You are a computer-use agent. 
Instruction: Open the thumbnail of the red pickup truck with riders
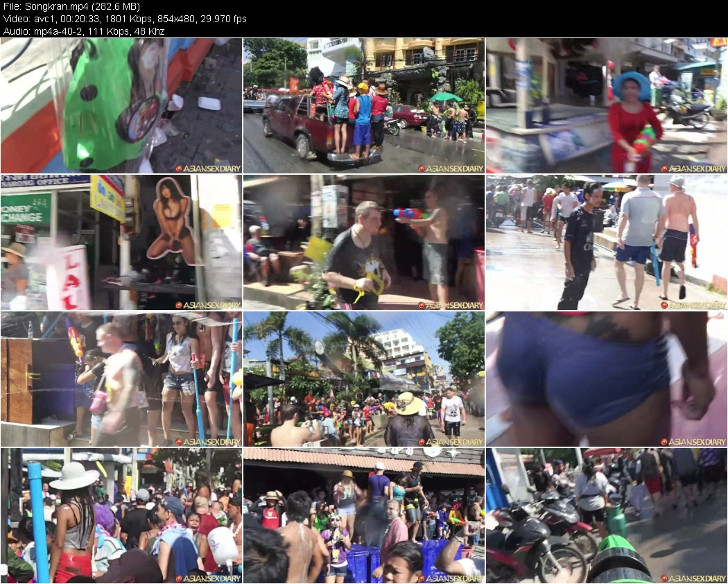364,106
